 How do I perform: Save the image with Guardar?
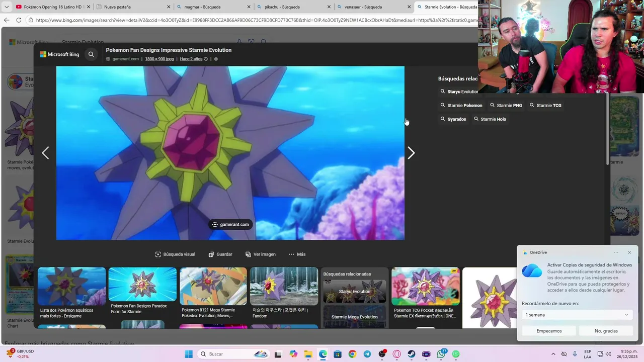[x=220, y=254]
